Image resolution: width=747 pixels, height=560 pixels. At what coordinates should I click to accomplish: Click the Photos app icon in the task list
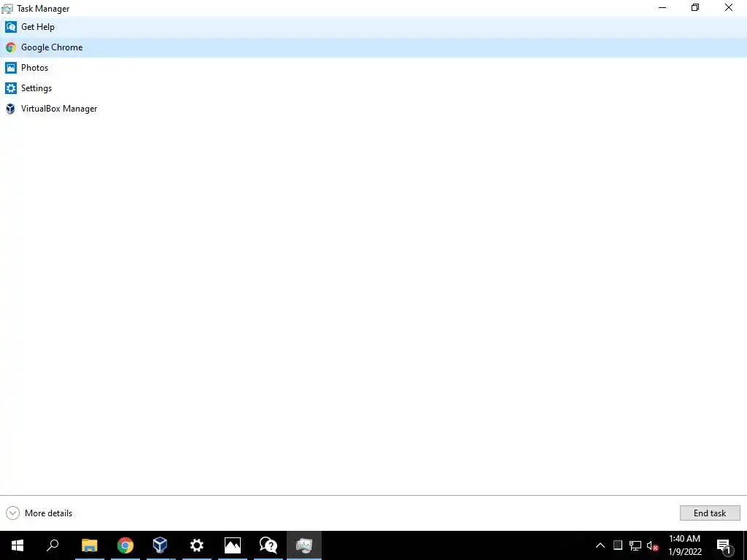coord(10,68)
